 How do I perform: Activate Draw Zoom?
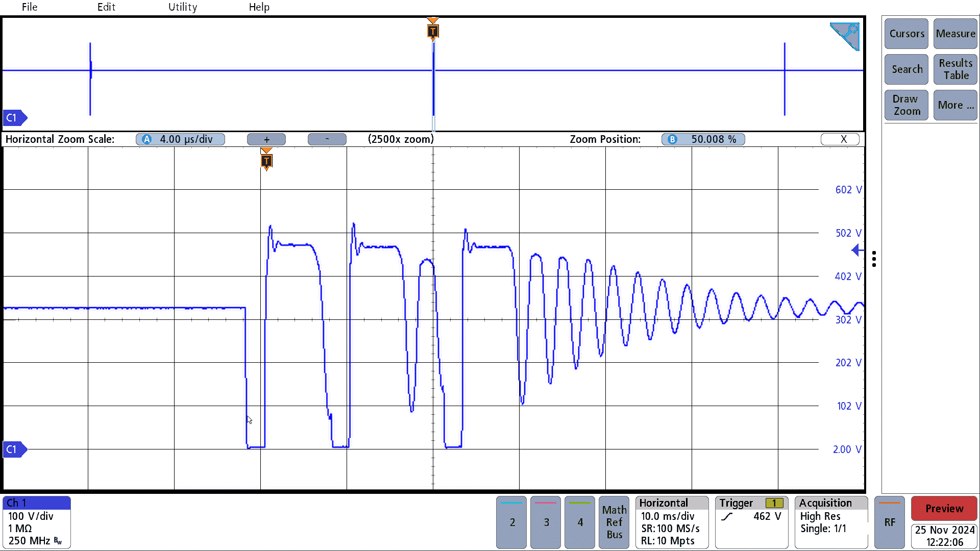(906, 105)
